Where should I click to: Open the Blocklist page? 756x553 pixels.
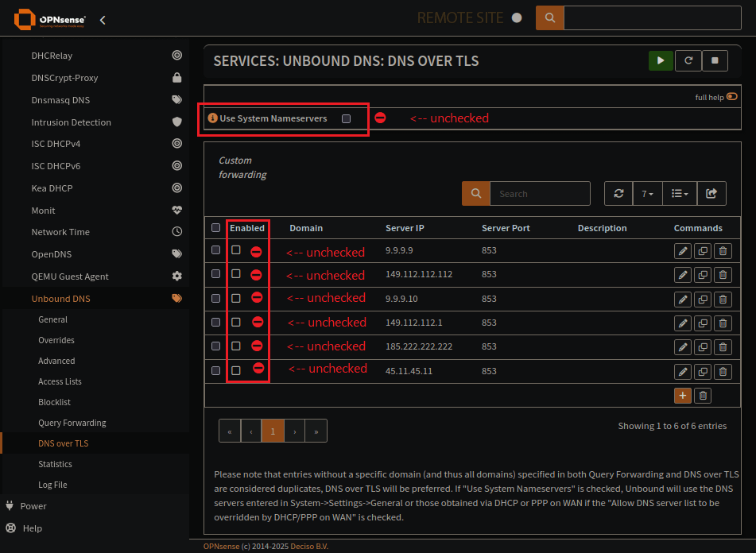pos(55,402)
